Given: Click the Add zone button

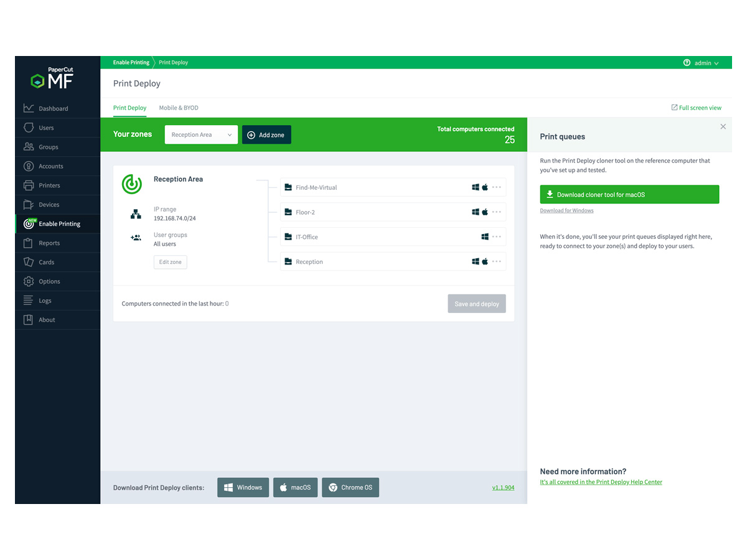Looking at the screenshot, I should point(266,135).
